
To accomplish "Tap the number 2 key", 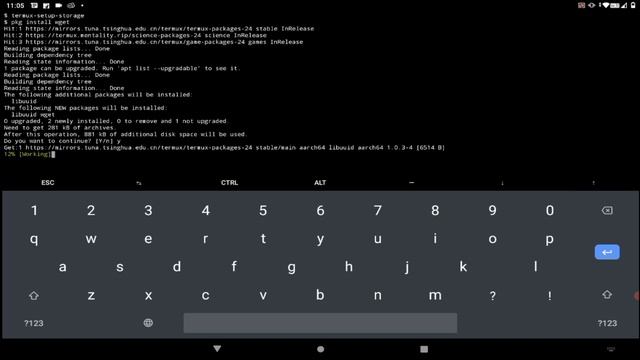I will pyautogui.click(x=91, y=210).
